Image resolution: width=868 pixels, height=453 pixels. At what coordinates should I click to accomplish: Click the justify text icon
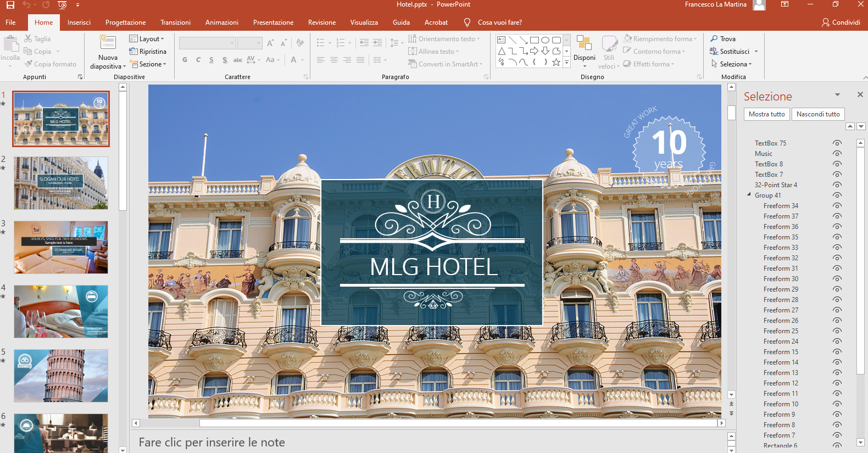click(360, 60)
